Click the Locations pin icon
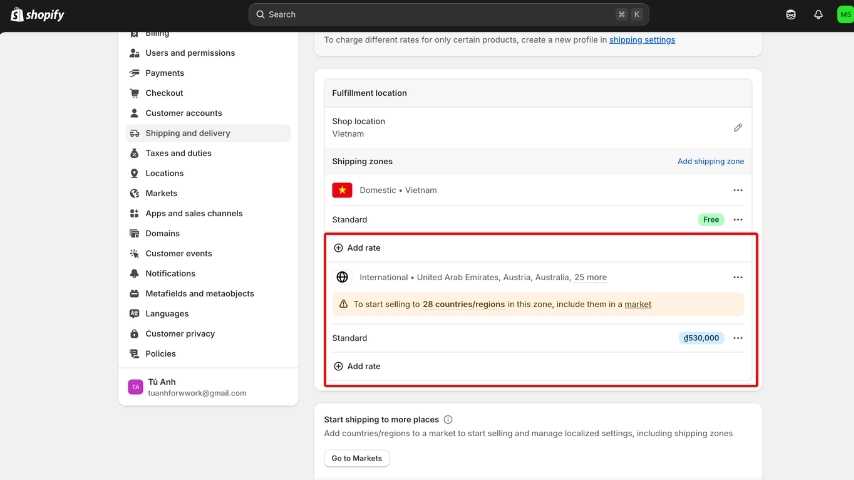The width and height of the screenshot is (854, 480). 135,173
